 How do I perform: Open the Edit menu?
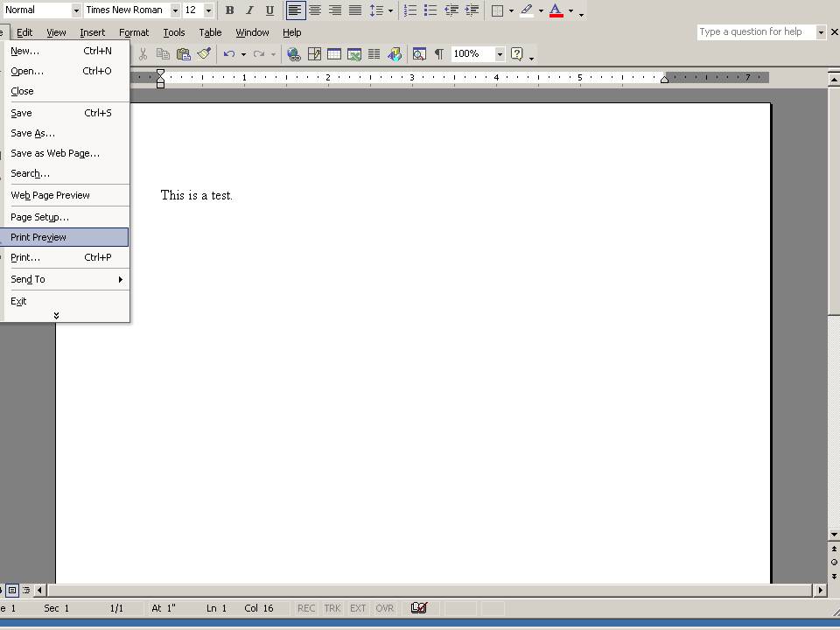(x=24, y=32)
